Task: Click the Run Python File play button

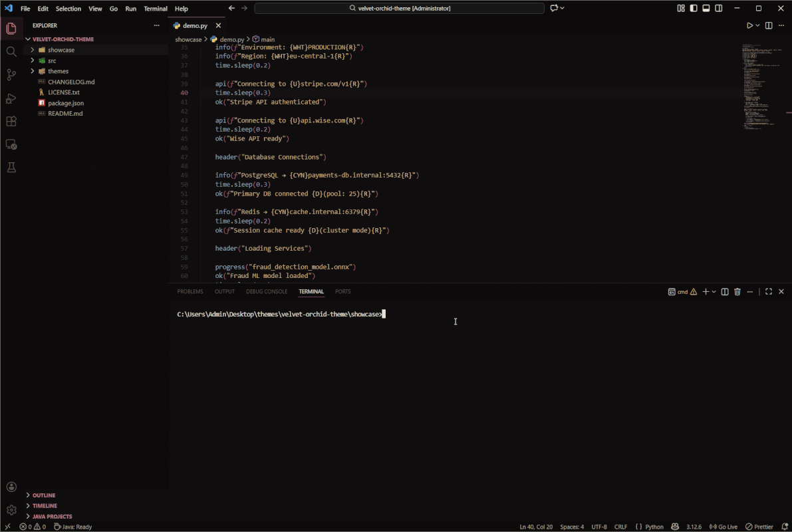Action: [x=749, y=25]
